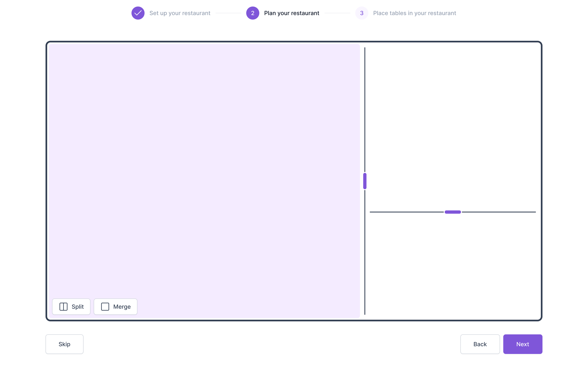
Task: Click the vertical divider purple handle
Action: point(365,181)
